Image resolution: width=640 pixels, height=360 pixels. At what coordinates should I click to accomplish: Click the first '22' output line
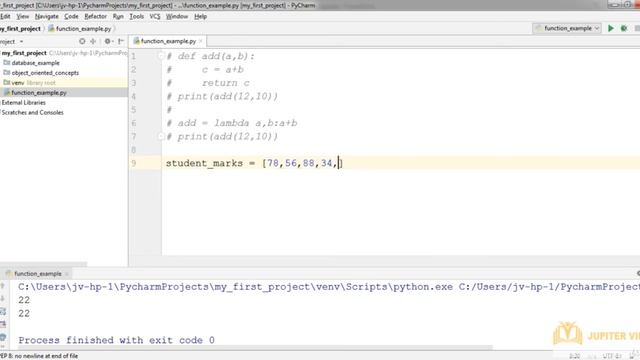tap(24, 300)
